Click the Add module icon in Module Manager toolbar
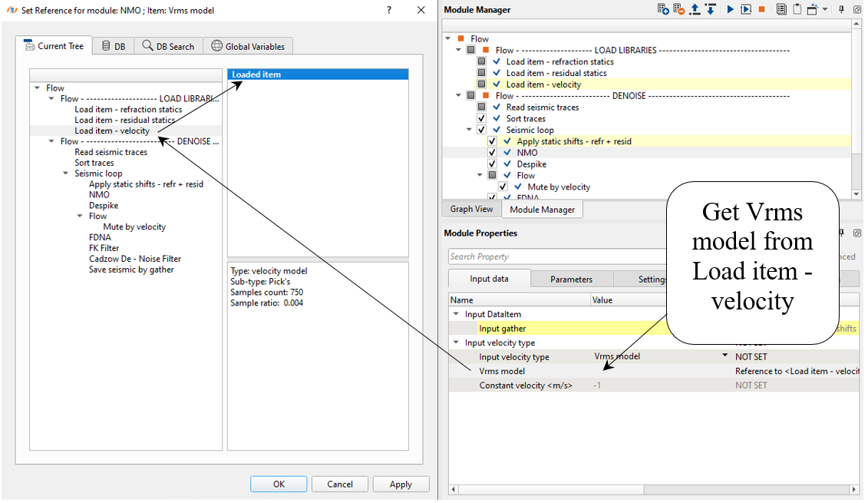 click(663, 9)
